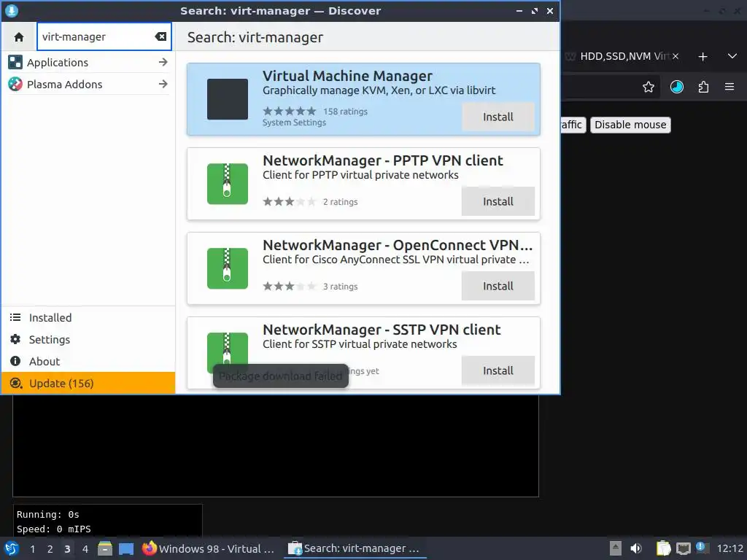747x560 pixels.
Task: Click the Package download failed notification
Action: [x=281, y=376]
